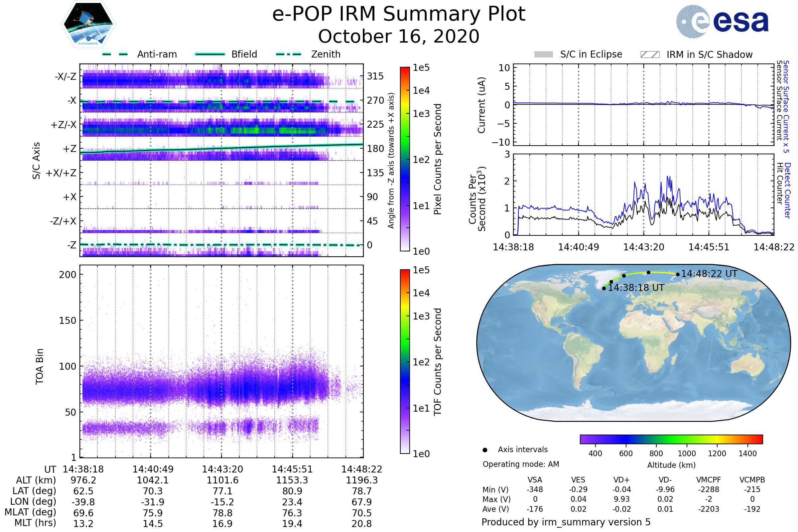Viewport: 798px width, 532px height.
Task: Click the Axis intervals black dot legend
Action: [485, 450]
